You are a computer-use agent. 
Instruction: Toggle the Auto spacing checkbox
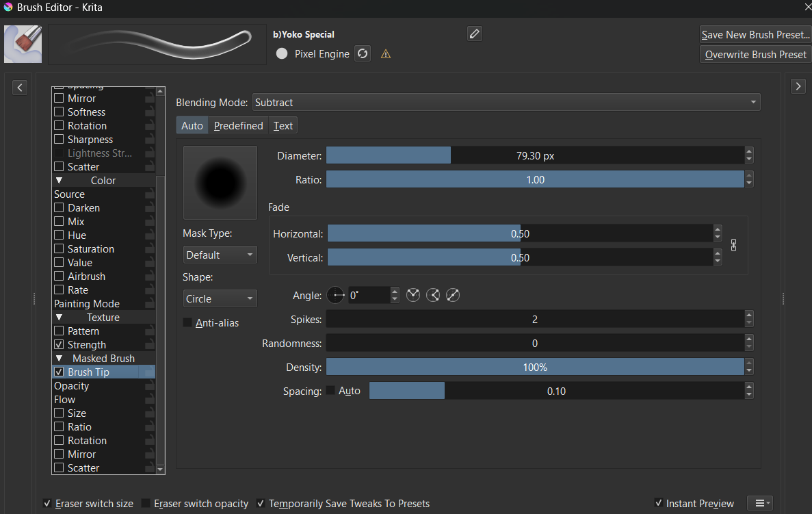pos(331,391)
